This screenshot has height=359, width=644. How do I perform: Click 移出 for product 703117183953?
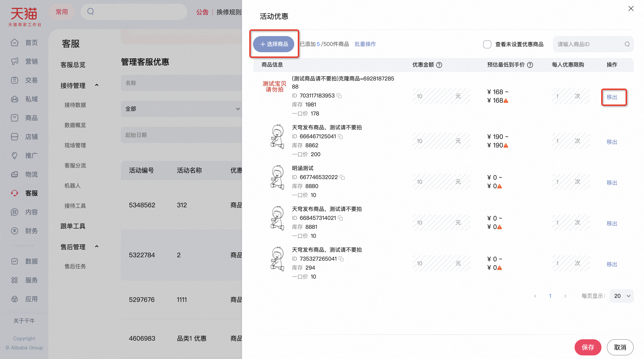612,97
